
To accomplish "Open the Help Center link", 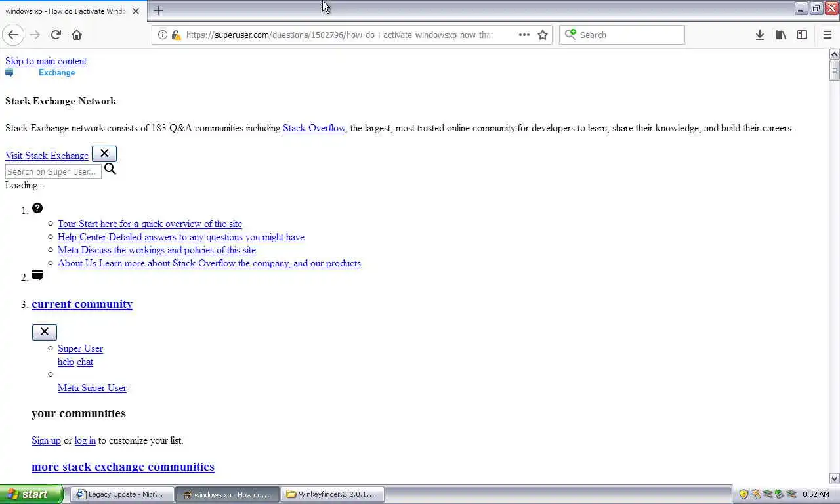I will (181, 237).
